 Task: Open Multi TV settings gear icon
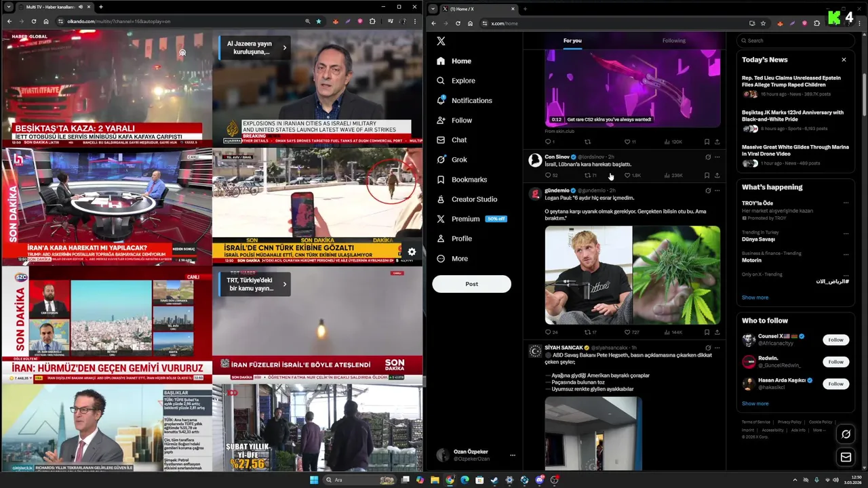[x=412, y=252]
